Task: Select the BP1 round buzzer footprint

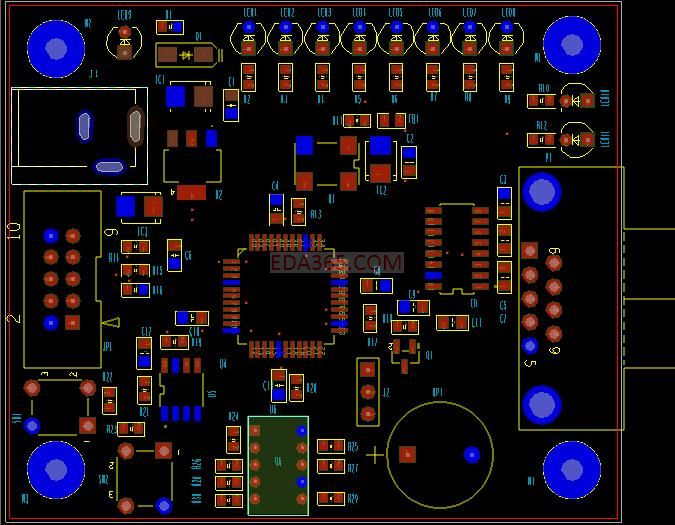Action: pos(440,455)
